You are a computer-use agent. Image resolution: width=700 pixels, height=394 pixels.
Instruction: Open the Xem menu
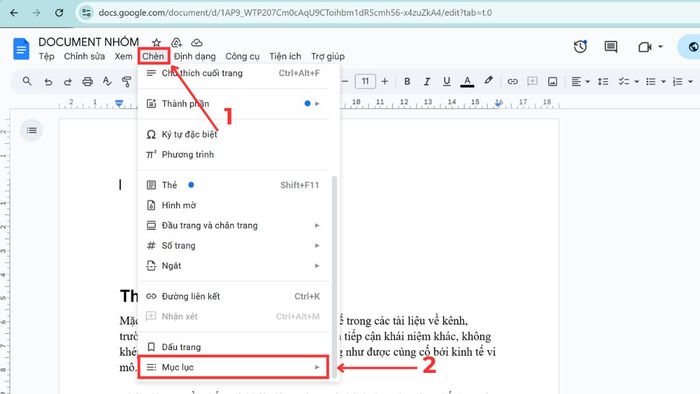123,56
